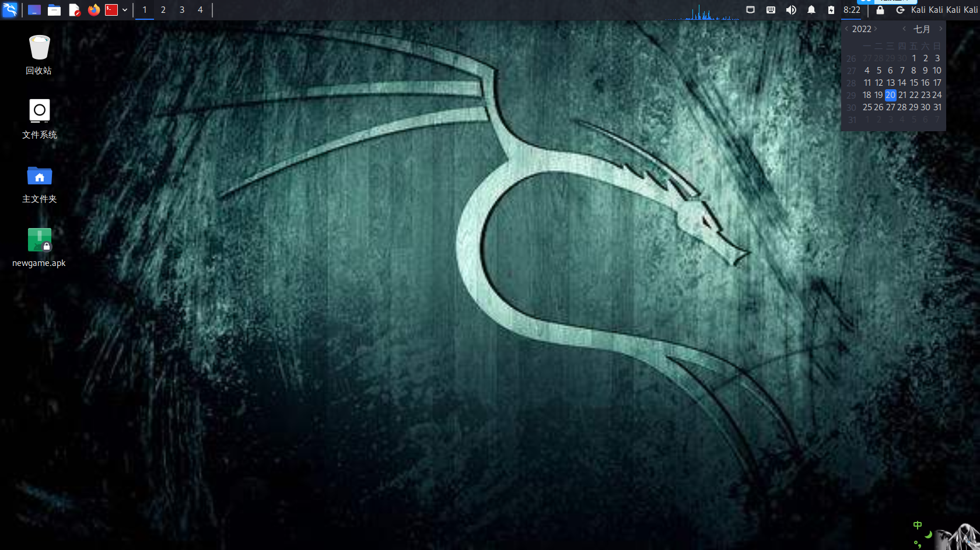Select the highlighted date 20 in the calendar
Viewport: 980px width, 550px height.
pyautogui.click(x=890, y=95)
